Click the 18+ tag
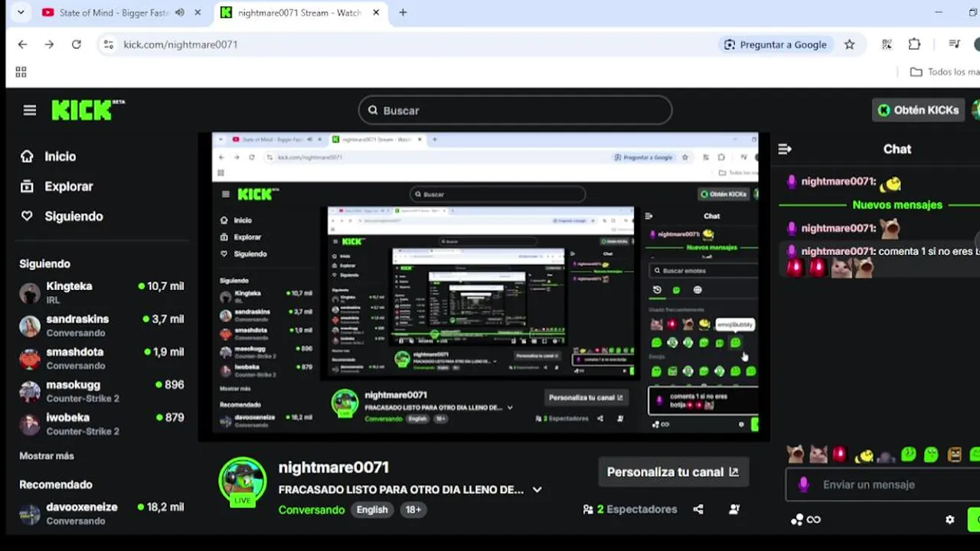 point(413,510)
